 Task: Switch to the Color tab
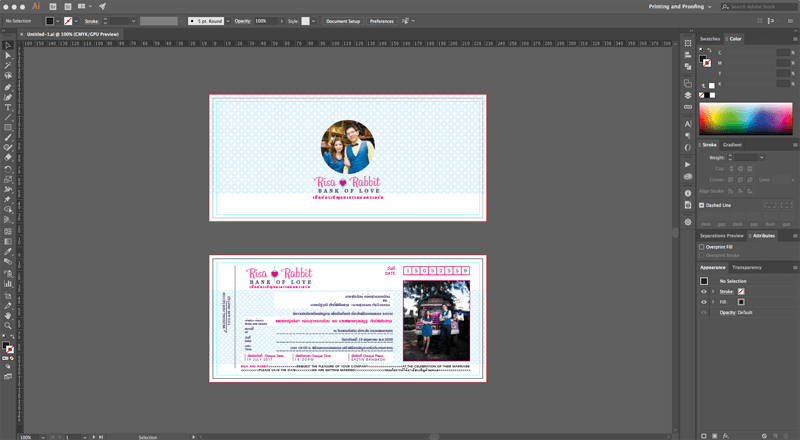coord(734,39)
